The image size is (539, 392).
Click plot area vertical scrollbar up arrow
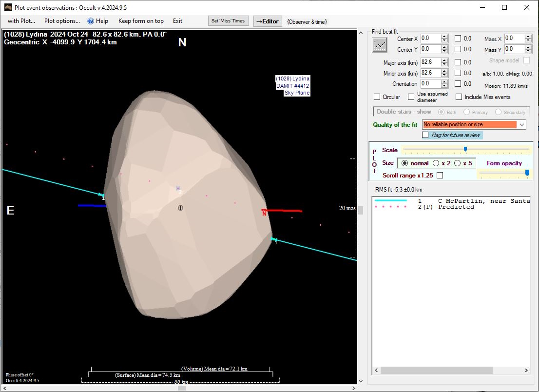tap(361, 33)
